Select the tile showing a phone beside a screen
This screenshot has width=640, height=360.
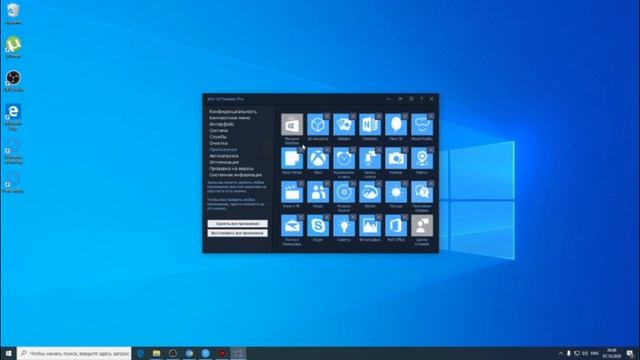tap(370, 158)
